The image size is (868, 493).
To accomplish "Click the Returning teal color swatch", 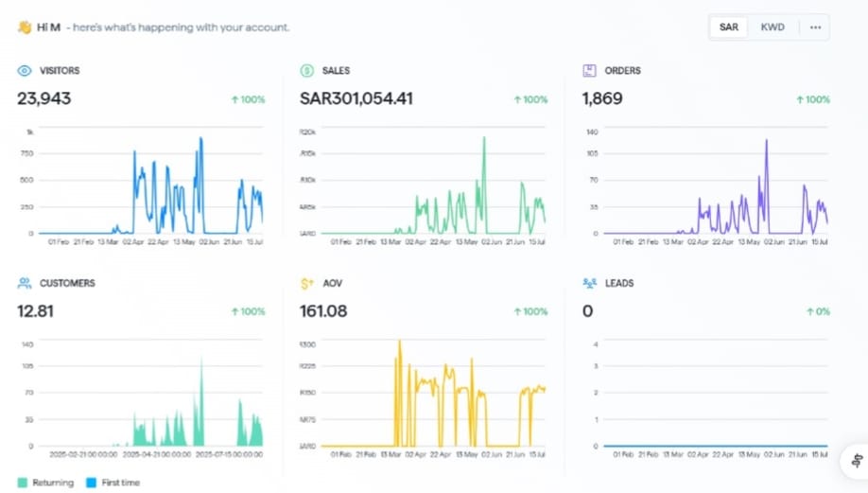I will pyautogui.click(x=23, y=483).
